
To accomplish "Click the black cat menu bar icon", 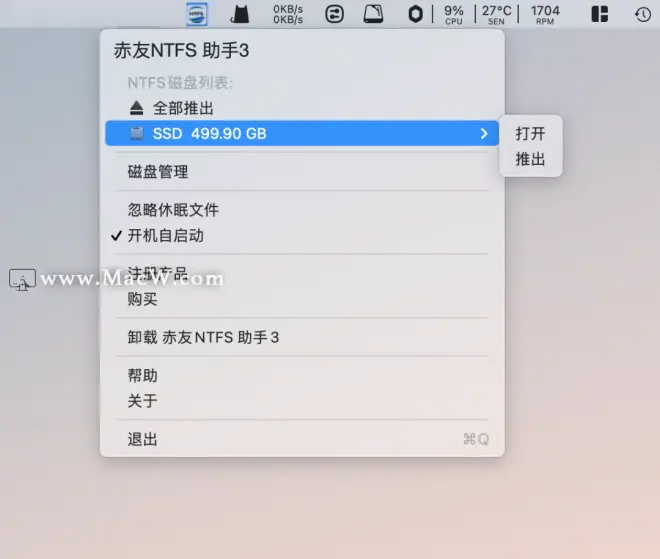I will pyautogui.click(x=240, y=14).
